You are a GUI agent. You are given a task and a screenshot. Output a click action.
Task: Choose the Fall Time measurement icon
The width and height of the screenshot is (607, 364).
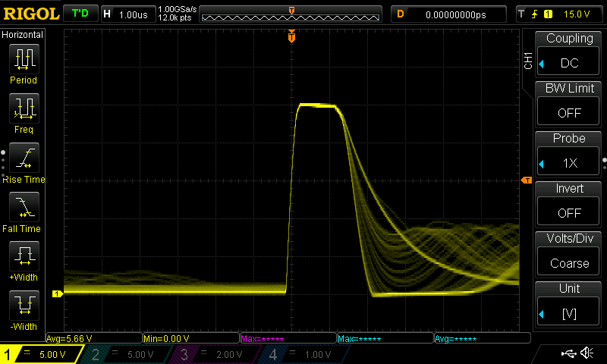(24, 207)
